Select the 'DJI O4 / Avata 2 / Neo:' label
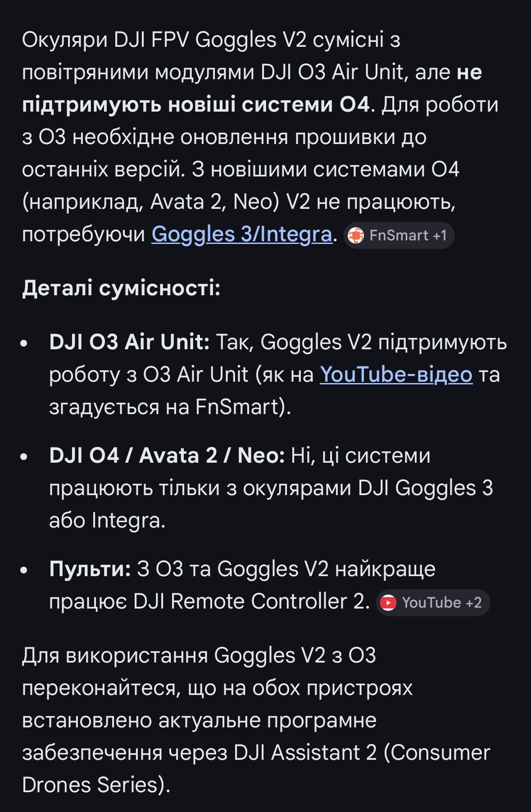Screen dimensions: 531x812 (167, 456)
